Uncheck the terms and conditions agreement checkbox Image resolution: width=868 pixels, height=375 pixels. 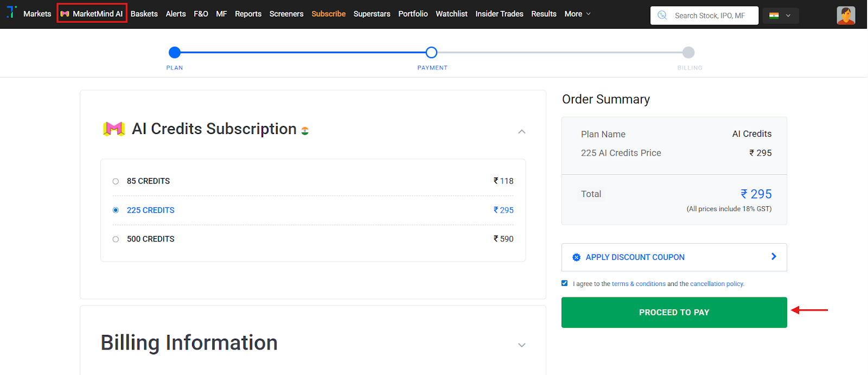point(565,283)
